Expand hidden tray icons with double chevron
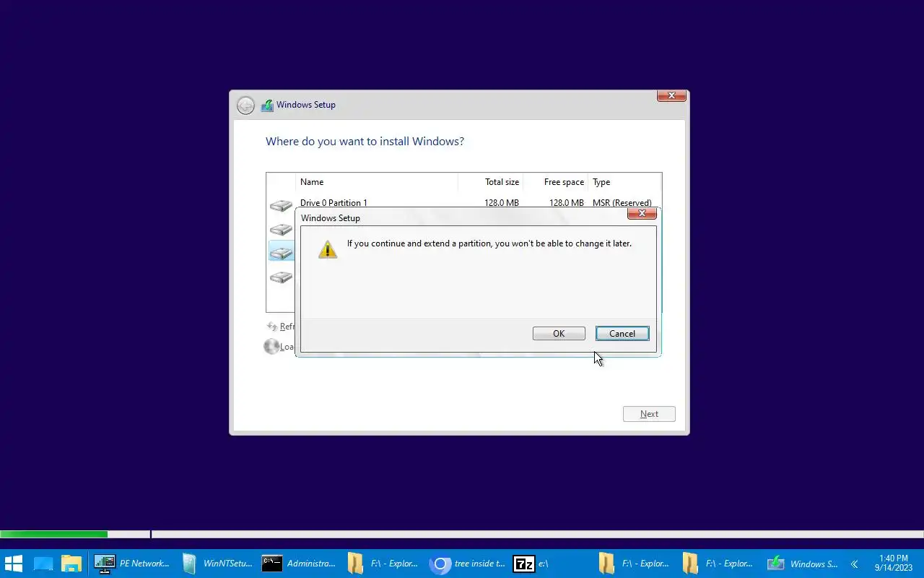 click(x=854, y=564)
